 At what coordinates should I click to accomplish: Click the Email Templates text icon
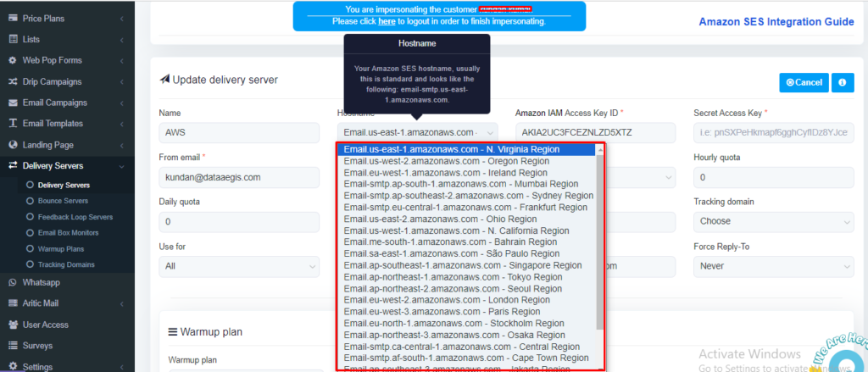coord(13,124)
